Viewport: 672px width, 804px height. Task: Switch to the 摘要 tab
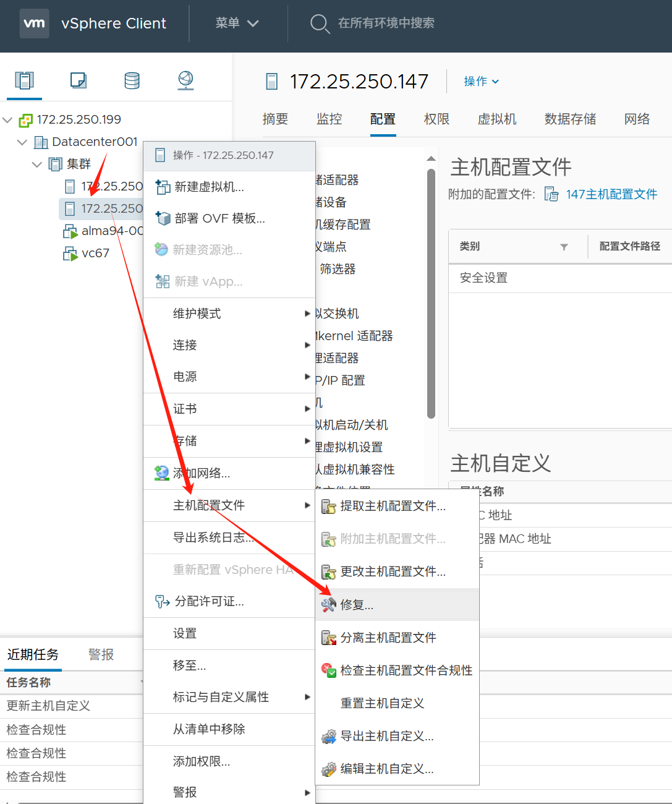pyautogui.click(x=275, y=119)
